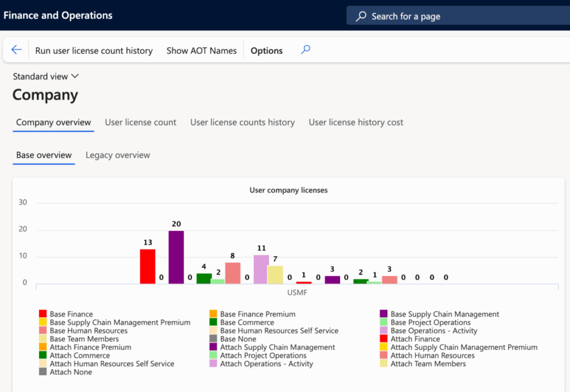
Task: Toggle Base Supply Chain Management legend swatch
Action: pos(384,314)
